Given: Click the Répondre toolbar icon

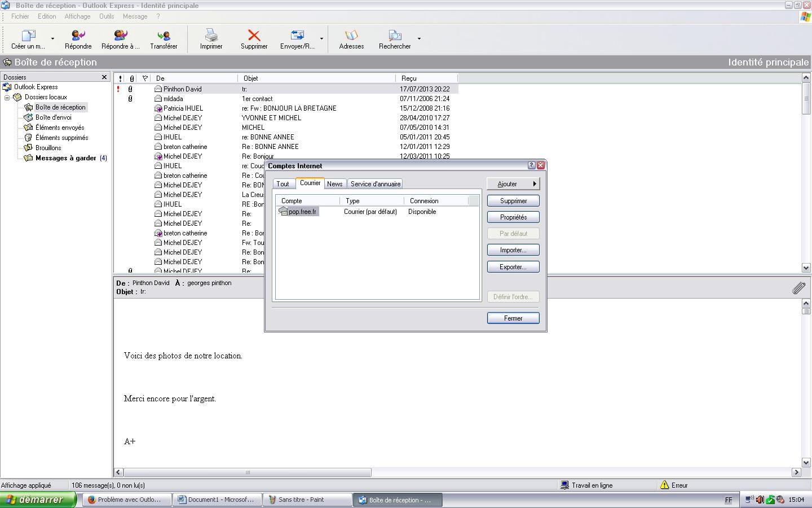Looking at the screenshot, I should [x=78, y=36].
